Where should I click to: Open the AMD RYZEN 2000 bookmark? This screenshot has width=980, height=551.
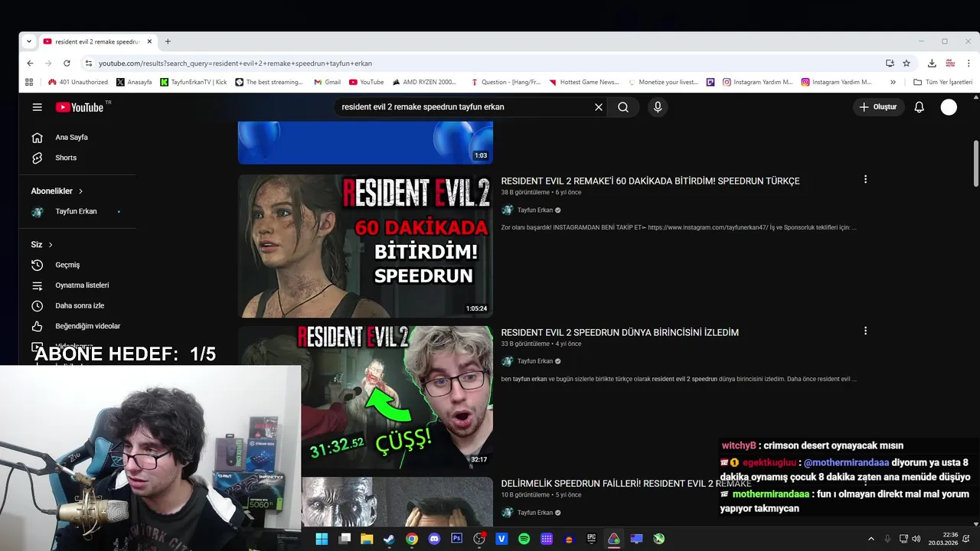coord(424,82)
